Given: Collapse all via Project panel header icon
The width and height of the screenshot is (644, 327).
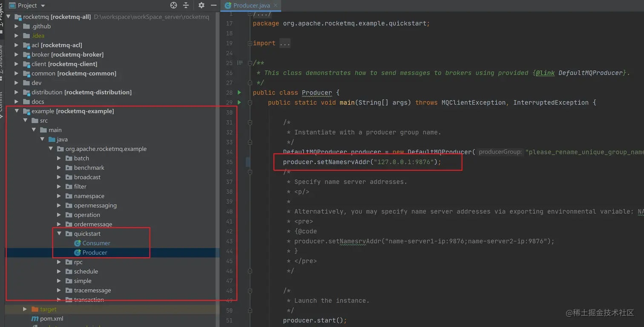Looking at the screenshot, I should (186, 6).
